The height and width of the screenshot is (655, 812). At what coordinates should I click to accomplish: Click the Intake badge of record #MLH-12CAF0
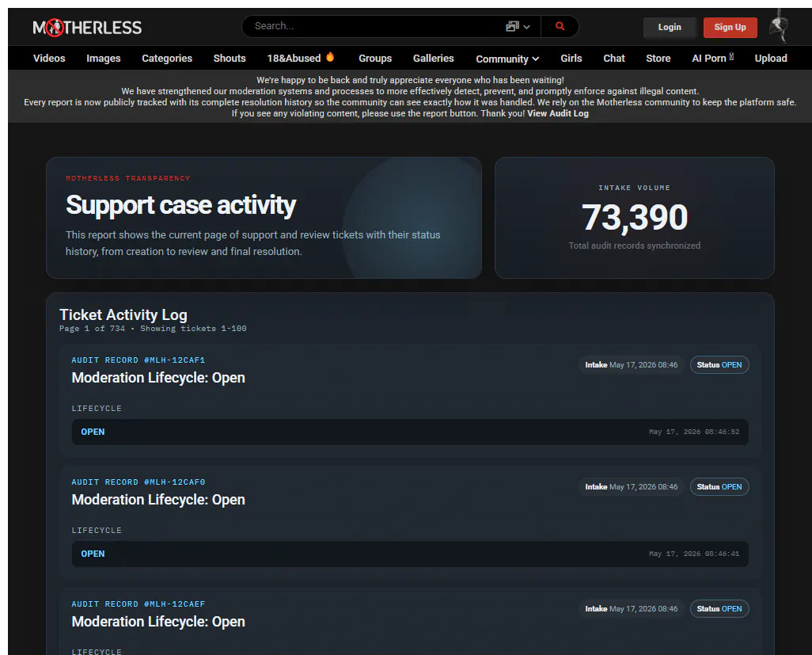632,486
